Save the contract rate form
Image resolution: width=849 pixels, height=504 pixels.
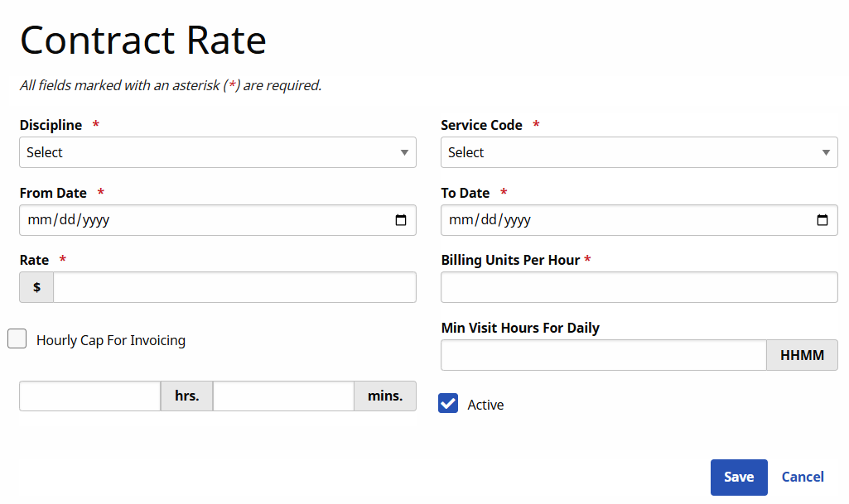coord(739,477)
